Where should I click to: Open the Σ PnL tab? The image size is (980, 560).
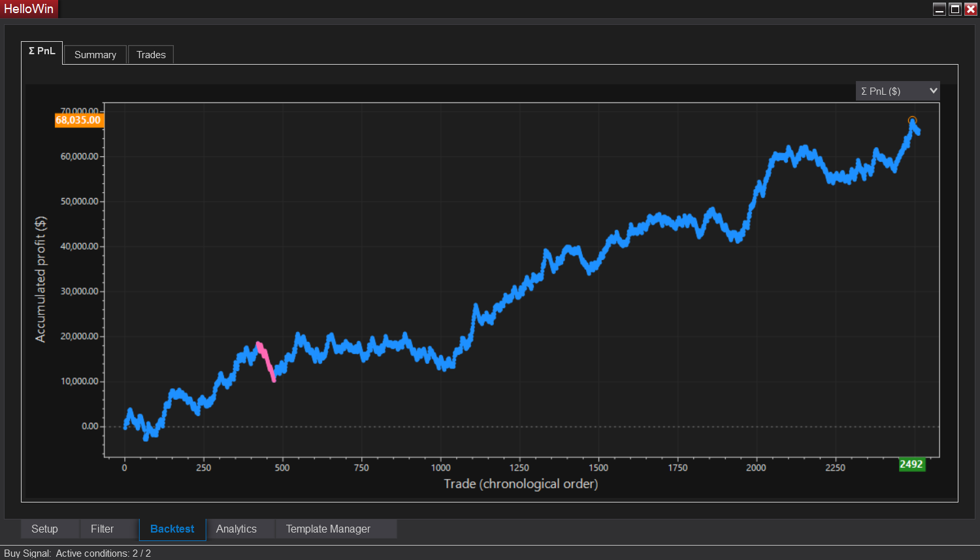coord(42,52)
